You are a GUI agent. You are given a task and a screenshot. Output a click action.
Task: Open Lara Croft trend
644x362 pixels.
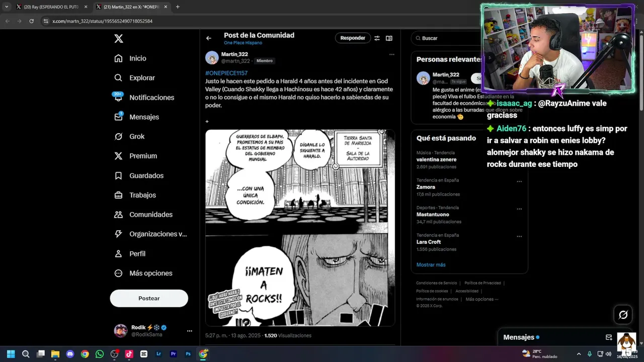tap(429, 242)
